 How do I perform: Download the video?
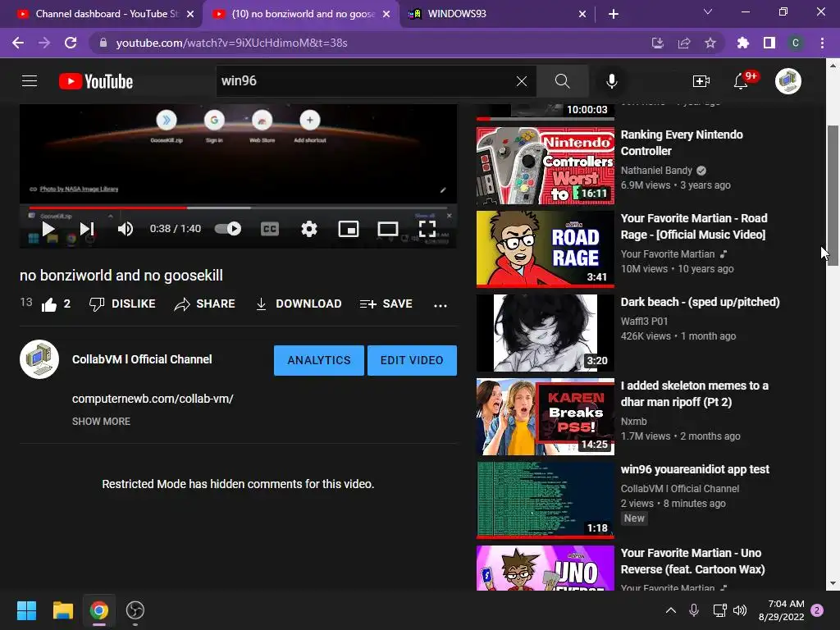pos(299,304)
